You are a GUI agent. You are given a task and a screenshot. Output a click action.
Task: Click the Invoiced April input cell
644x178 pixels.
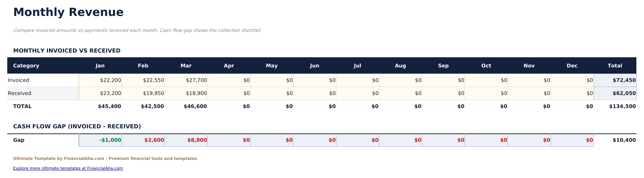click(229, 80)
